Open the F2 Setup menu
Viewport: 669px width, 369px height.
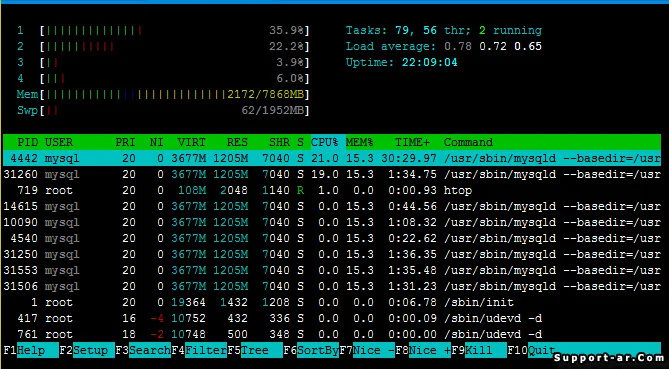pyautogui.click(x=87, y=350)
